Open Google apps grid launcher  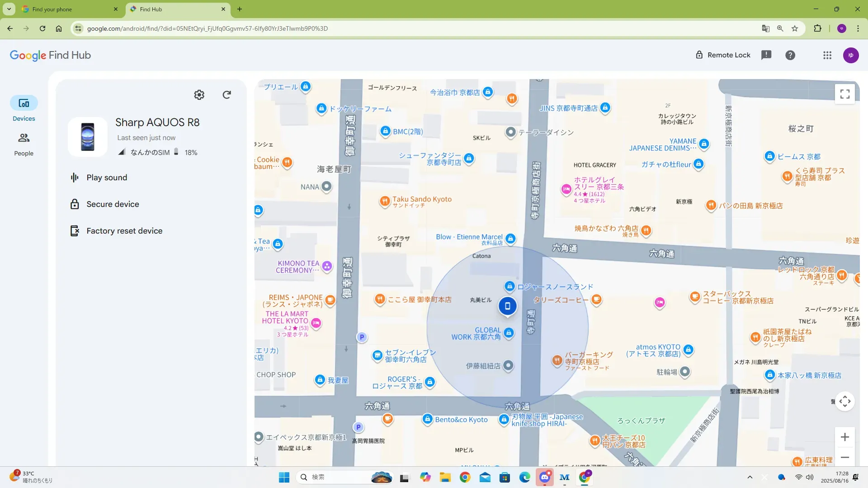pyautogui.click(x=827, y=55)
